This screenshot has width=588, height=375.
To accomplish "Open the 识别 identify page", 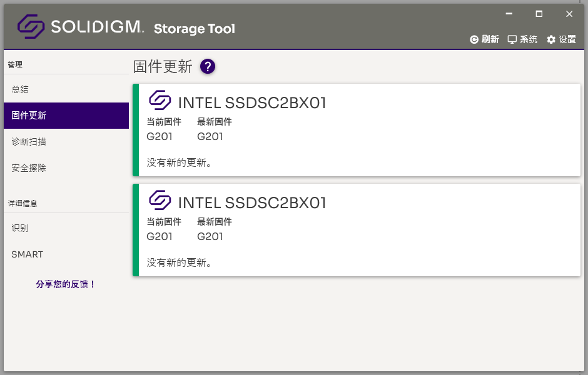I will click(20, 228).
